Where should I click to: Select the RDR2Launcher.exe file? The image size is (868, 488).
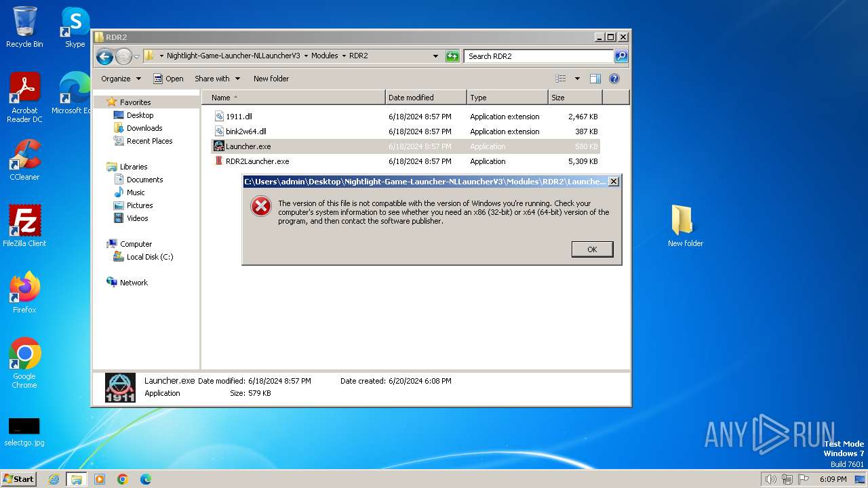point(406,161)
